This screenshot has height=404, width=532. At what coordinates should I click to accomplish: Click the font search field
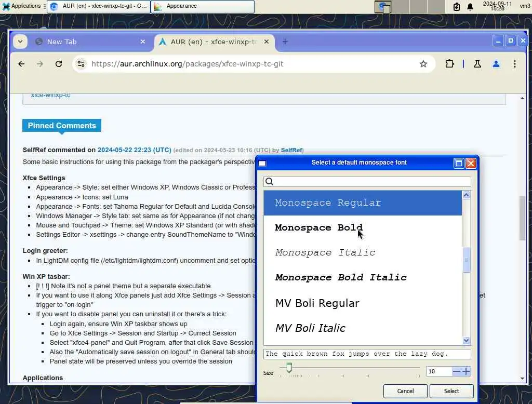pyautogui.click(x=367, y=181)
